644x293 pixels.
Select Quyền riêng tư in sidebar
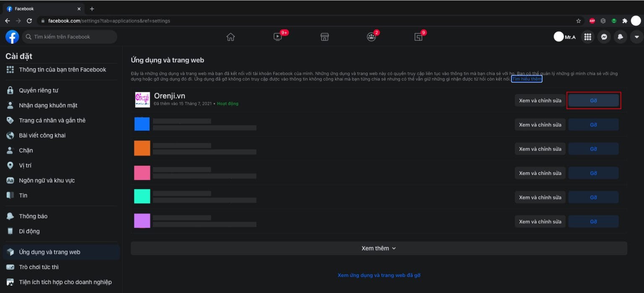[x=39, y=90]
